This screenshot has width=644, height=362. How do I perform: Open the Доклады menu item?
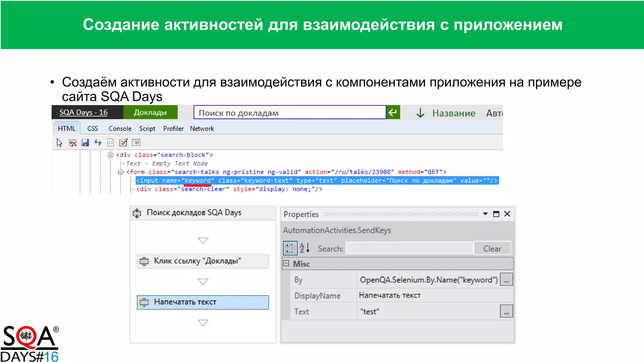tap(150, 112)
